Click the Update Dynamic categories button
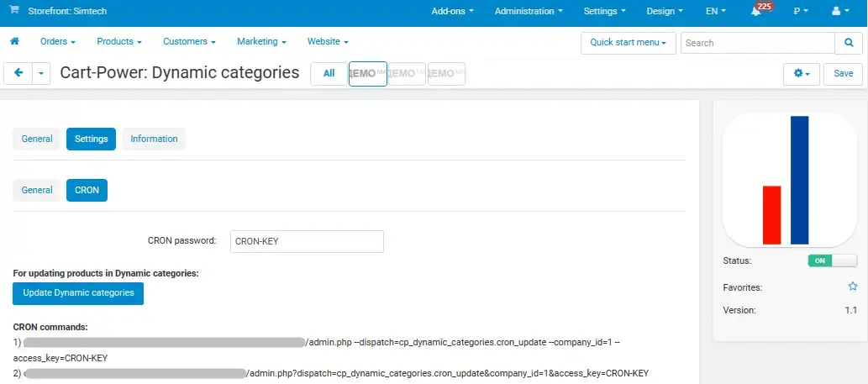Image resolution: width=868 pixels, height=384 pixels. [78, 293]
